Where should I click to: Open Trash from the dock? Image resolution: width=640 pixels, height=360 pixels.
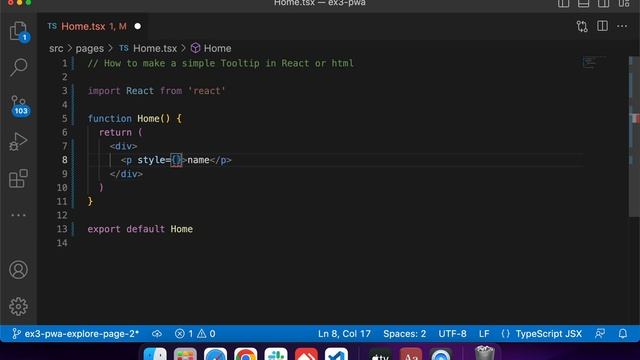[x=485, y=353]
